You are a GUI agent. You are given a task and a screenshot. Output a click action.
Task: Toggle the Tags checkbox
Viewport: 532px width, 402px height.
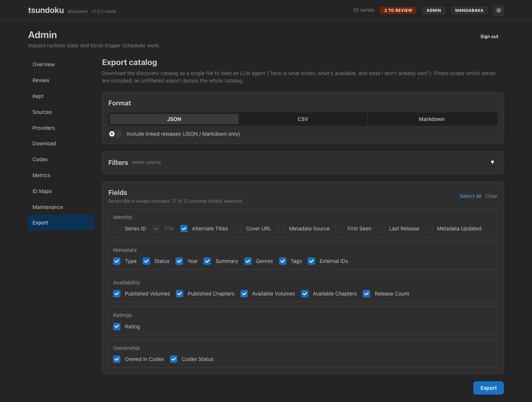click(283, 261)
